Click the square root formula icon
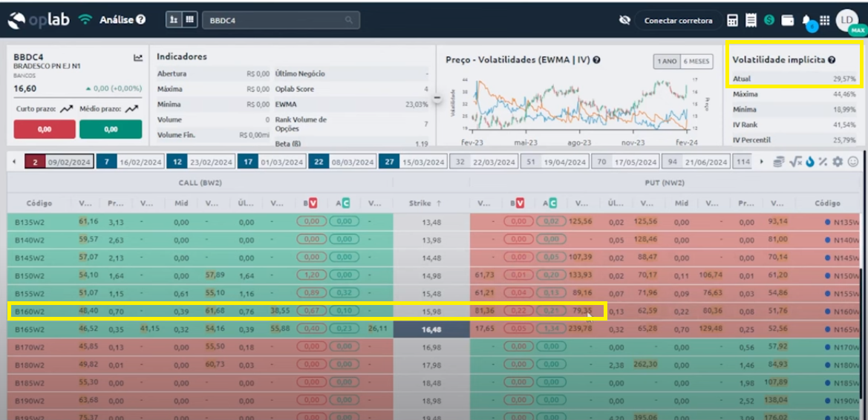Viewport: 868px width, 420px height. [795, 162]
